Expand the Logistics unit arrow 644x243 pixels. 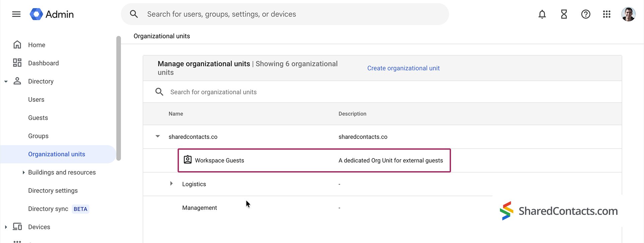[171, 184]
